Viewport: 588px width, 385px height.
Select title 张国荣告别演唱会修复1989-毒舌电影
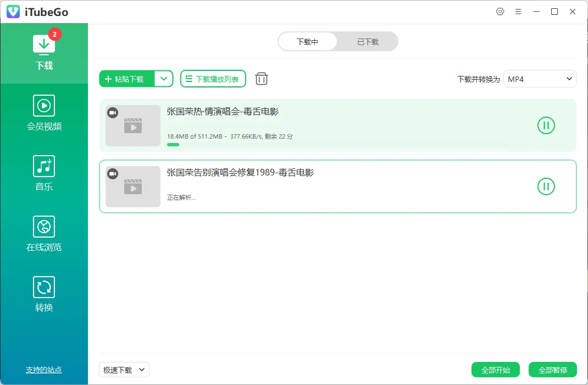tap(240, 172)
